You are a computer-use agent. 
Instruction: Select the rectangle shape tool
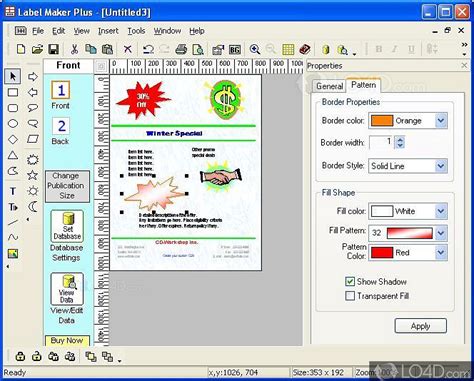[x=13, y=92]
